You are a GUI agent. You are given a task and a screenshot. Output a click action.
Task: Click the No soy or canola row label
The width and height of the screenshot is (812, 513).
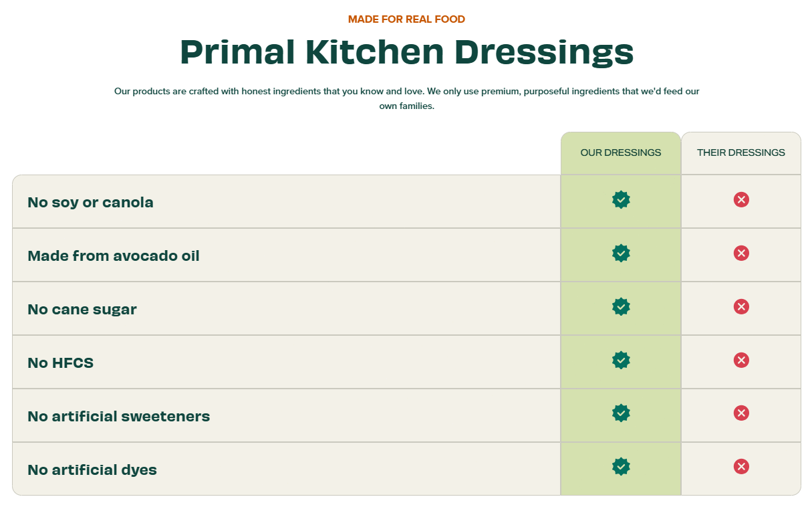click(x=90, y=202)
